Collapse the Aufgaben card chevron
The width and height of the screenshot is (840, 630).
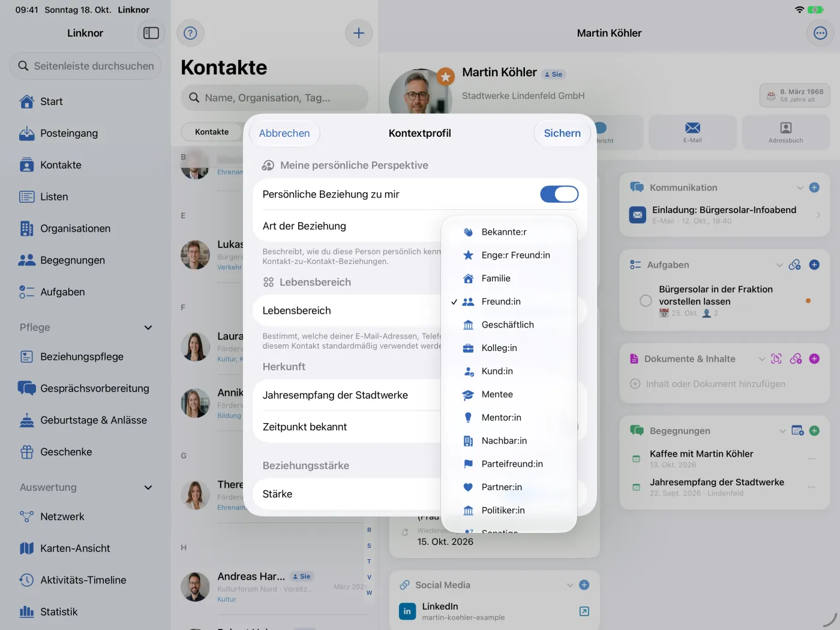tap(779, 265)
